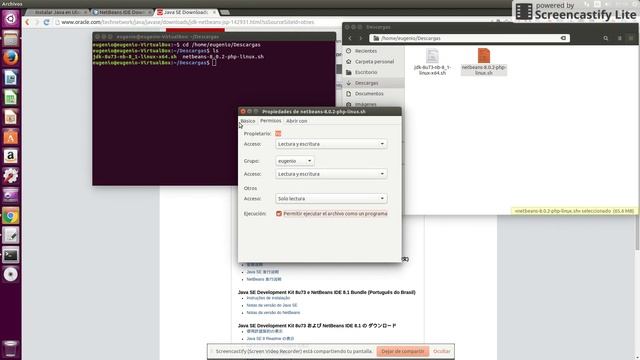Switch to 'NetBeans IDE Down...' Chrome tab

click(x=121, y=12)
